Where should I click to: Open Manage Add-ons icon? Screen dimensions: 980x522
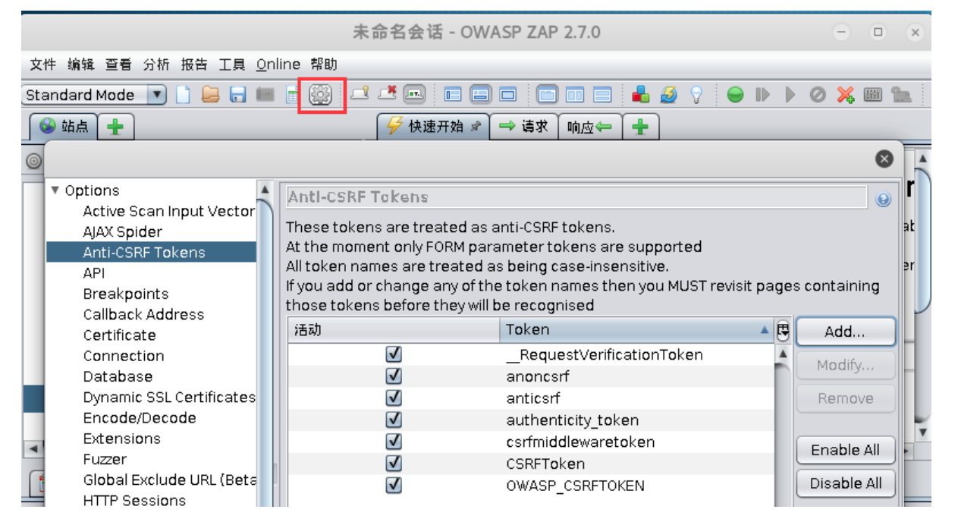(641, 94)
